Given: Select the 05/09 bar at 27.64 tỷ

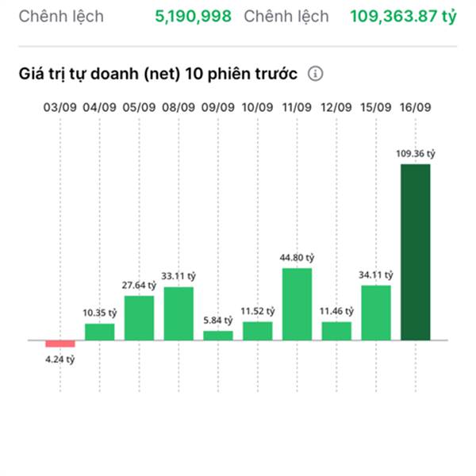Looking at the screenshot, I should tap(139, 318).
